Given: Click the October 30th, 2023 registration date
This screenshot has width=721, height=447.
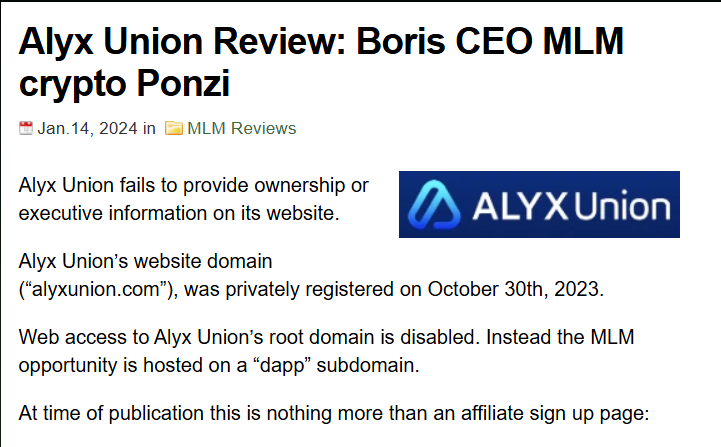Looking at the screenshot, I should (x=514, y=289).
